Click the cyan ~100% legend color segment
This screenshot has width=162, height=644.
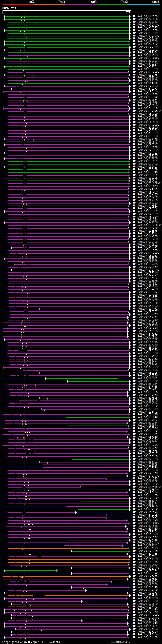[x=144, y=5]
